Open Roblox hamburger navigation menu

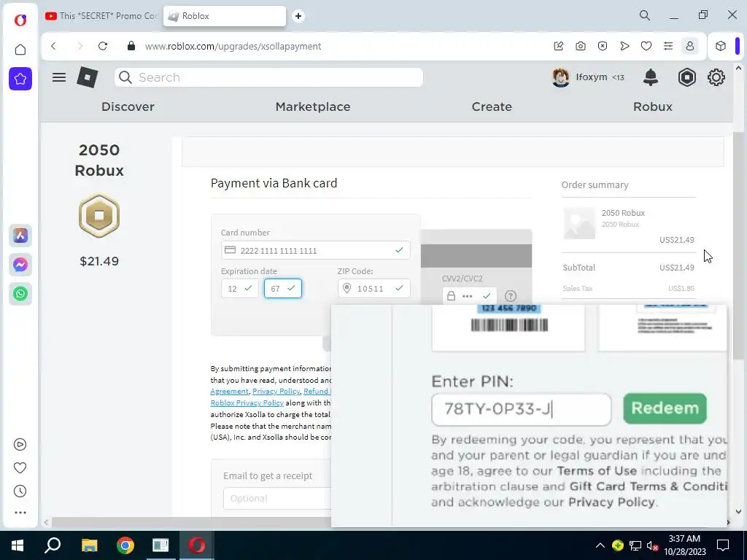pos(59,77)
